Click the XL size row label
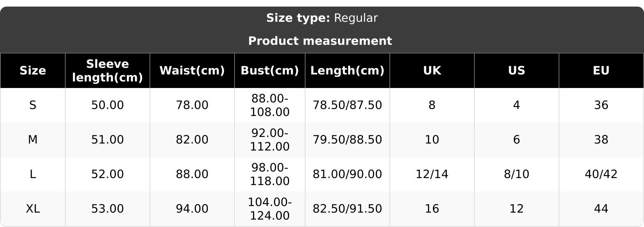 [x=33, y=209]
